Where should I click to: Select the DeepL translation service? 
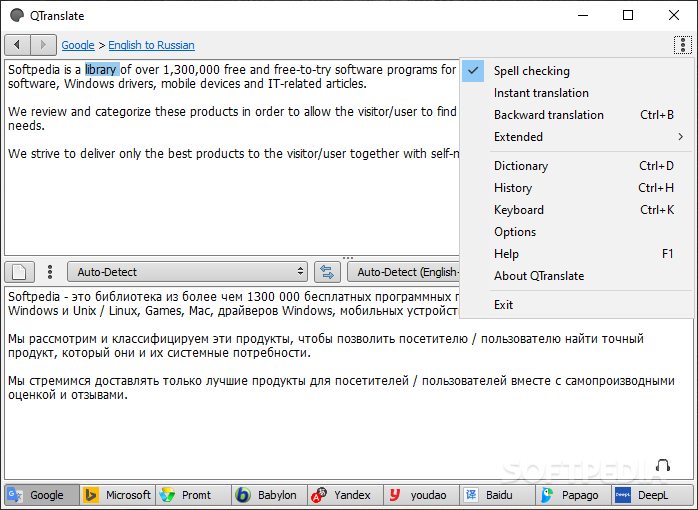click(x=652, y=495)
